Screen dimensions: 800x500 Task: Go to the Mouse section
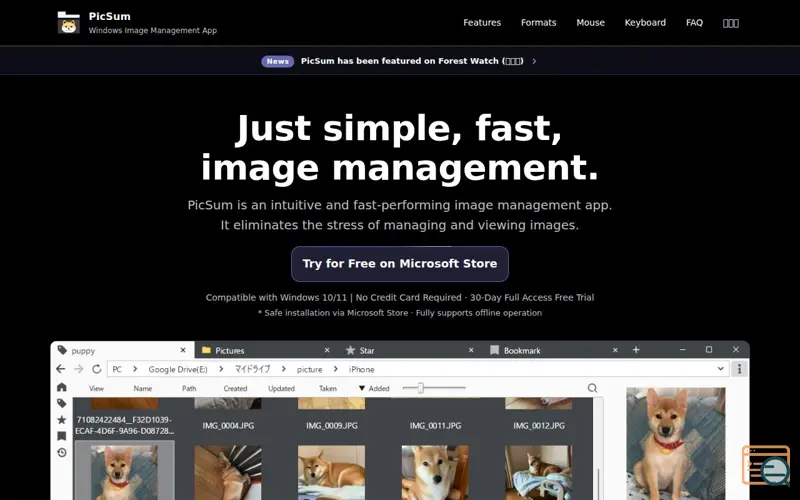pos(590,22)
